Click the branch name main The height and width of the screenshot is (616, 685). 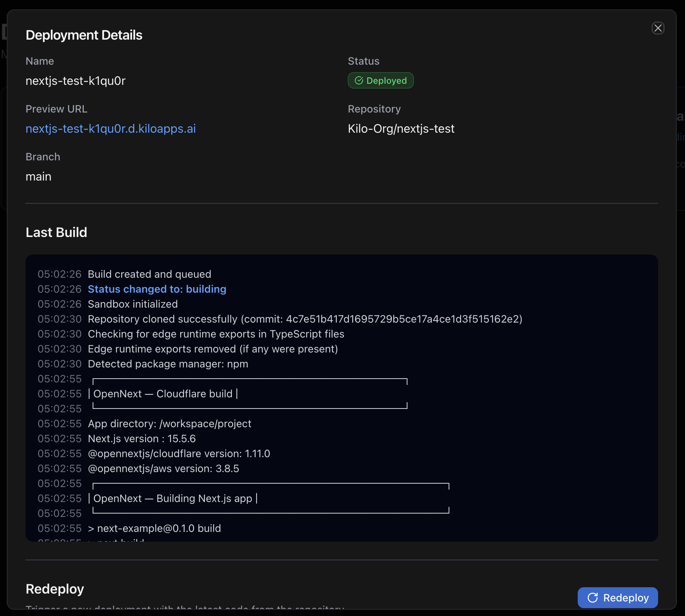pyautogui.click(x=39, y=176)
